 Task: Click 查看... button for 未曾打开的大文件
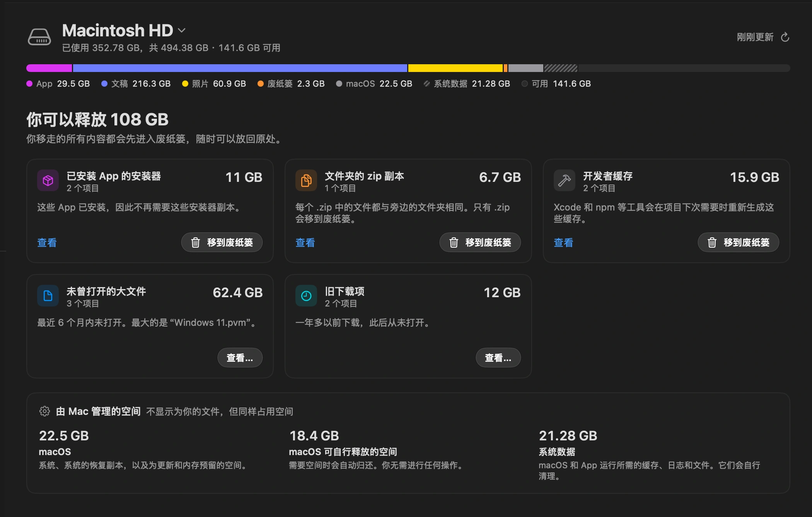click(240, 358)
